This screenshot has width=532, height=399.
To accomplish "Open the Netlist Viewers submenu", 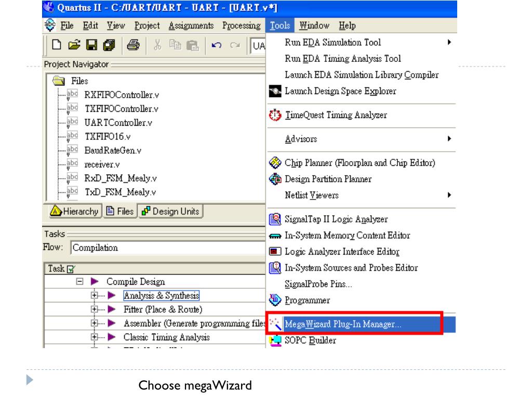I will [x=362, y=195].
